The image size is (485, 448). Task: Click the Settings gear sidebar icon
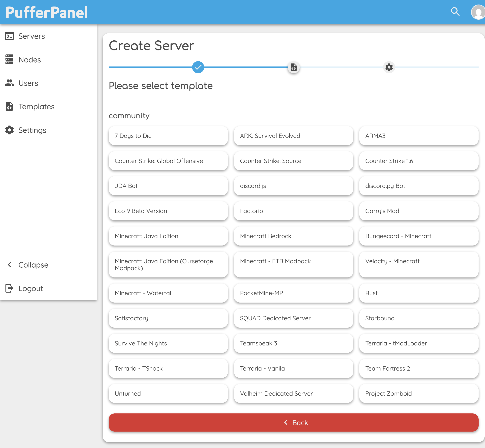point(9,130)
